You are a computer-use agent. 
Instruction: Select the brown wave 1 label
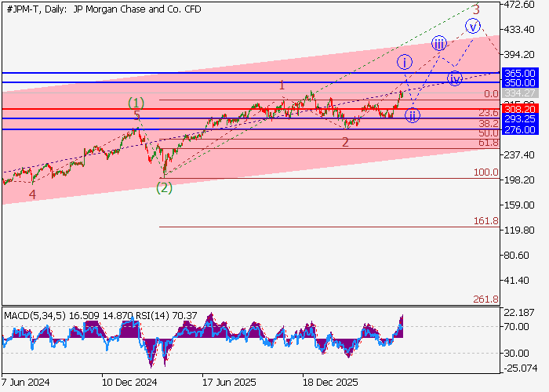[x=282, y=85]
